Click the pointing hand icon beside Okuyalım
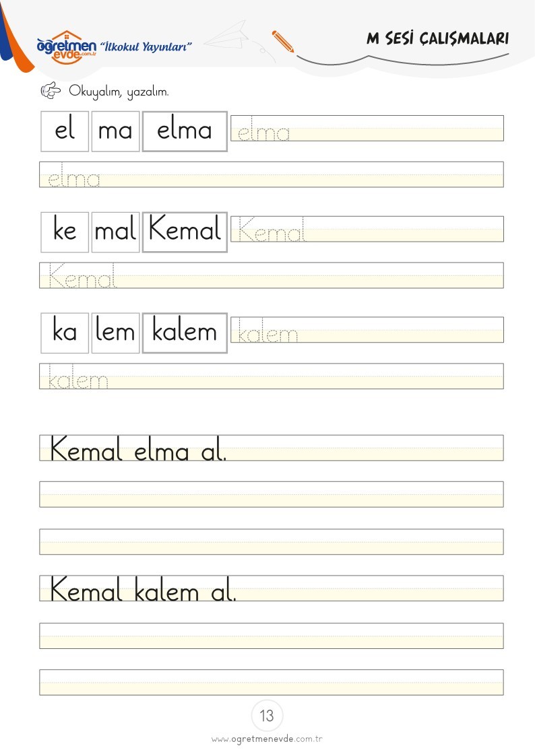Screen dimensions: 535x756 point(51,90)
